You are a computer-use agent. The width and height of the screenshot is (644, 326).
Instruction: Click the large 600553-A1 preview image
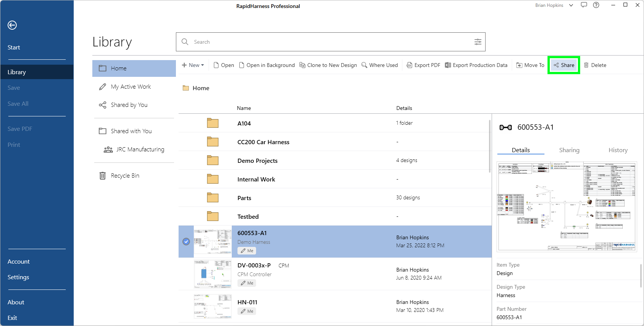point(567,207)
